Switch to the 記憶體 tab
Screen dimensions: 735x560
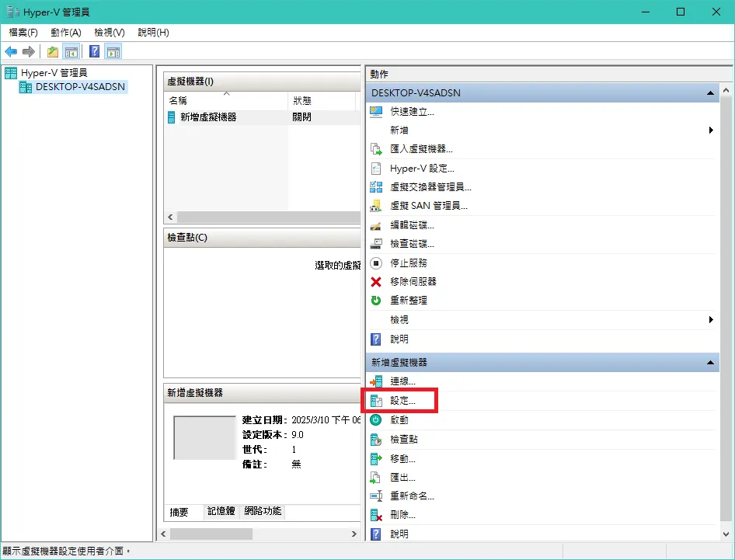[221, 511]
